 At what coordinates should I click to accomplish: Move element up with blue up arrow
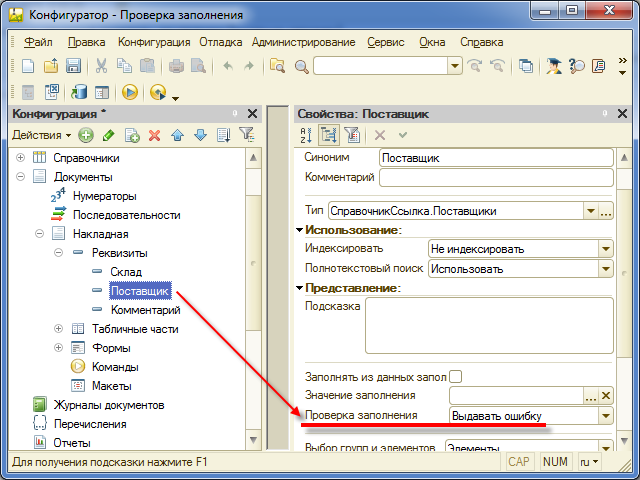coord(177,135)
